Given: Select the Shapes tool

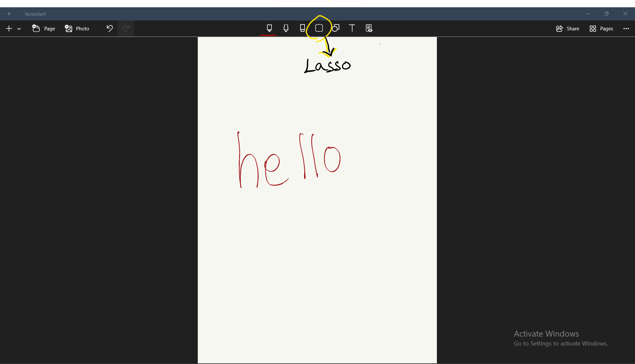Looking at the screenshot, I should click(336, 28).
